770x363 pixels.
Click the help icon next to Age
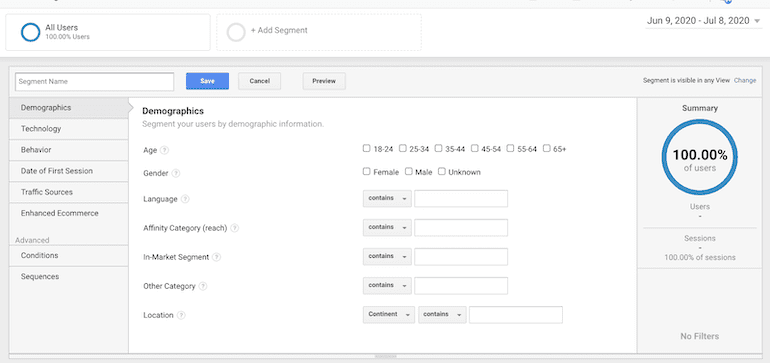pos(165,150)
